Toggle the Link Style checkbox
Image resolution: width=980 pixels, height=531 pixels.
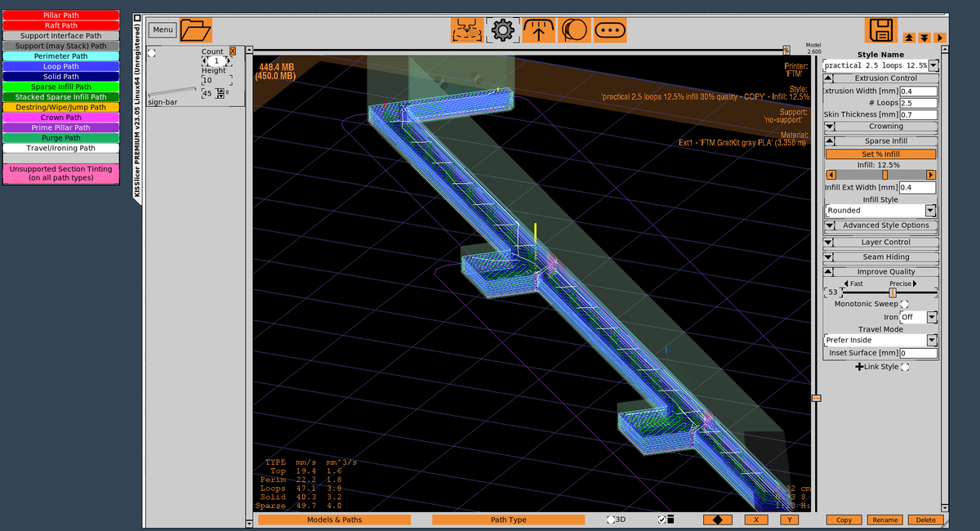tap(904, 366)
